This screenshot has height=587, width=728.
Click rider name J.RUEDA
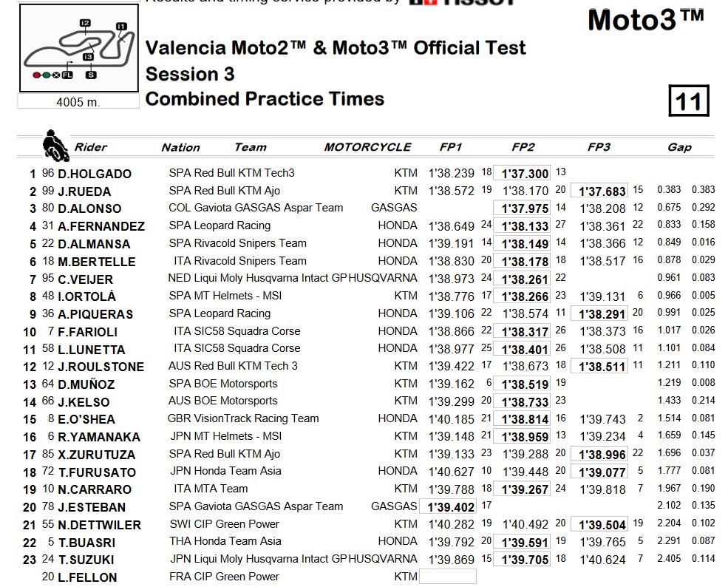click(84, 191)
